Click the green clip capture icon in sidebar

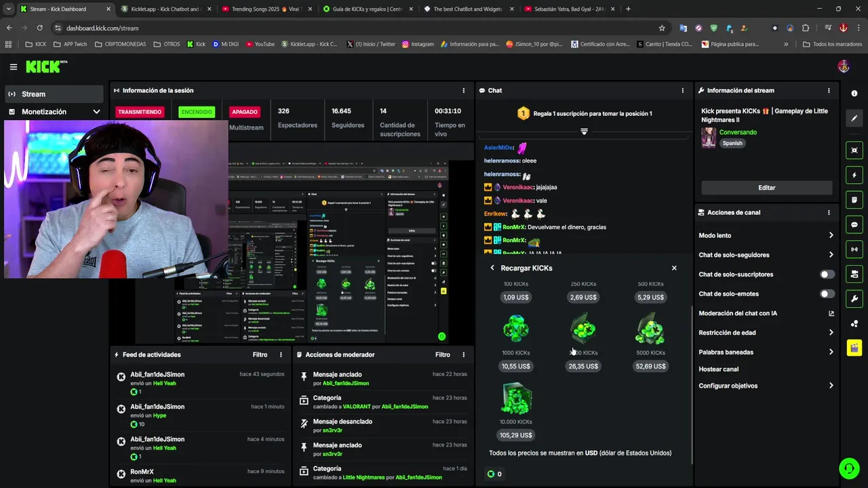(854, 150)
